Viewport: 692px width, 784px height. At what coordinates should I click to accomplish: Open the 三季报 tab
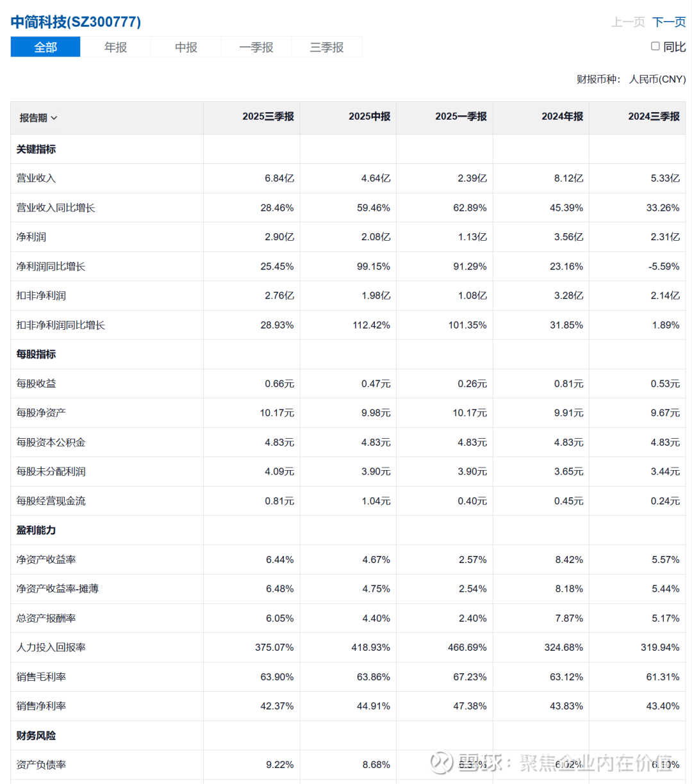pyautogui.click(x=327, y=47)
